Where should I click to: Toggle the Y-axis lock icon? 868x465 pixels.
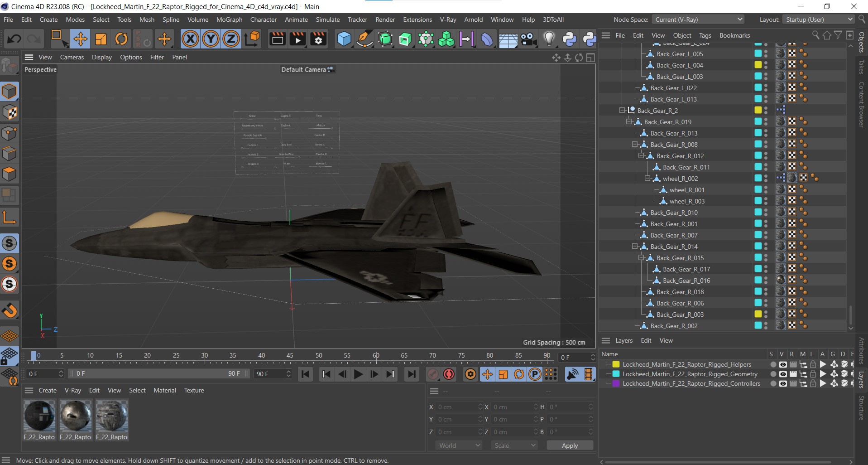click(x=211, y=39)
